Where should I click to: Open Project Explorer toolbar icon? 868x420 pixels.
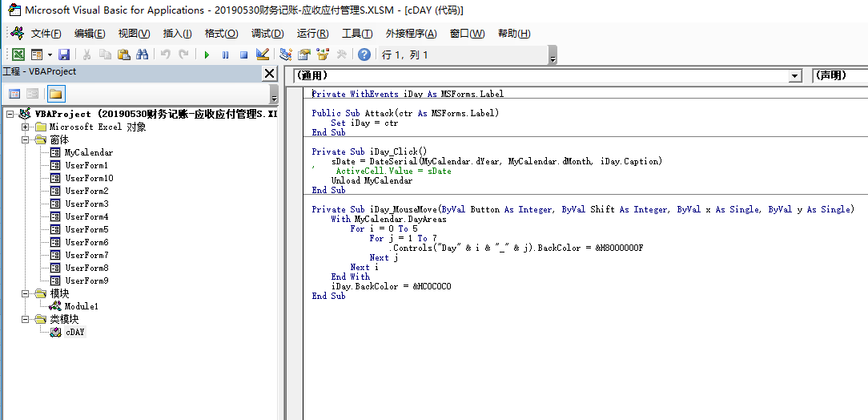[286, 55]
